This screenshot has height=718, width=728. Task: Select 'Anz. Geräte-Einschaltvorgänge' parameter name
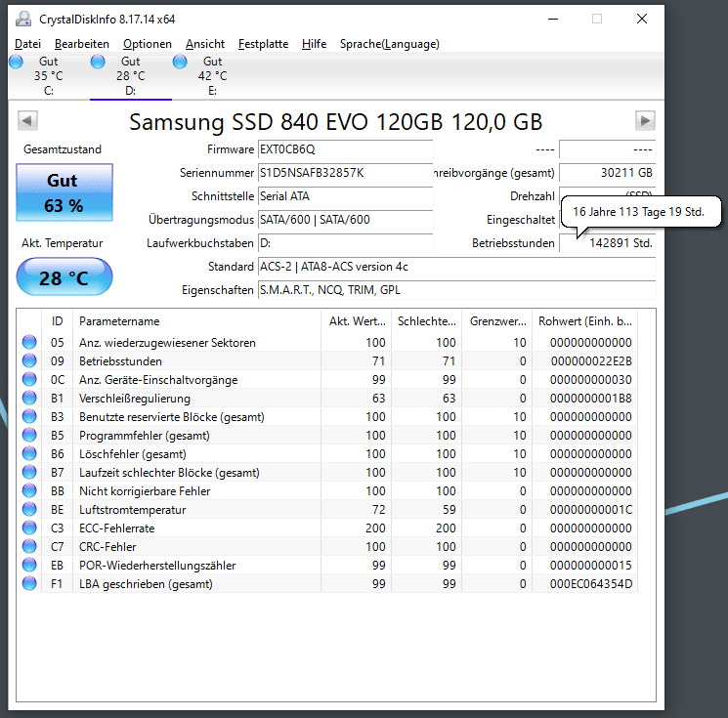click(x=158, y=380)
